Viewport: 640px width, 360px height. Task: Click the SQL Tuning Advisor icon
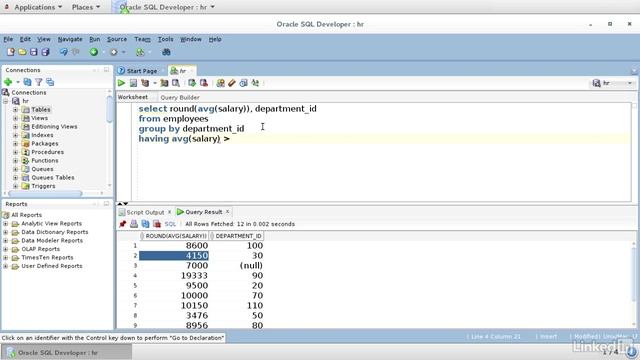point(176,83)
